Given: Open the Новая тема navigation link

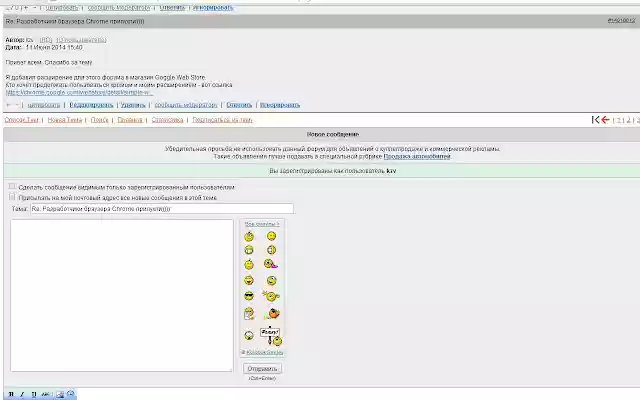Looking at the screenshot, I should 65,120.
